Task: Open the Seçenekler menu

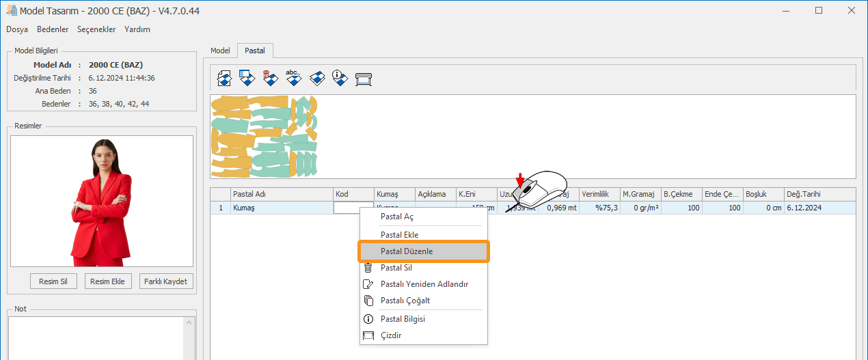Action: pyautogui.click(x=96, y=29)
